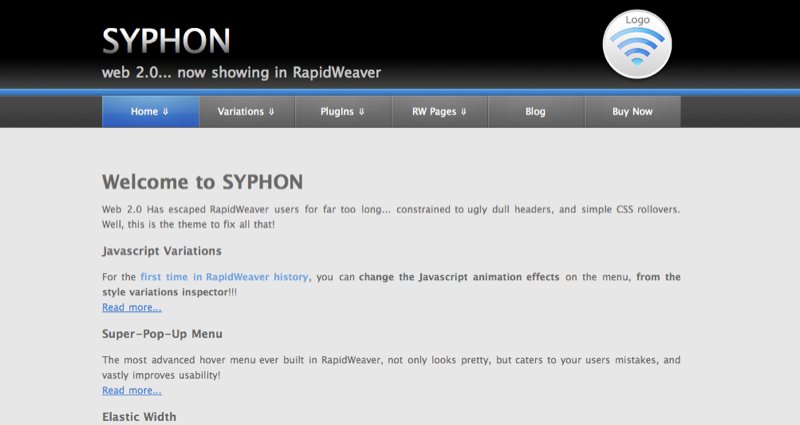
Task: Open Read more under Javascript Variations
Action: 131,307
